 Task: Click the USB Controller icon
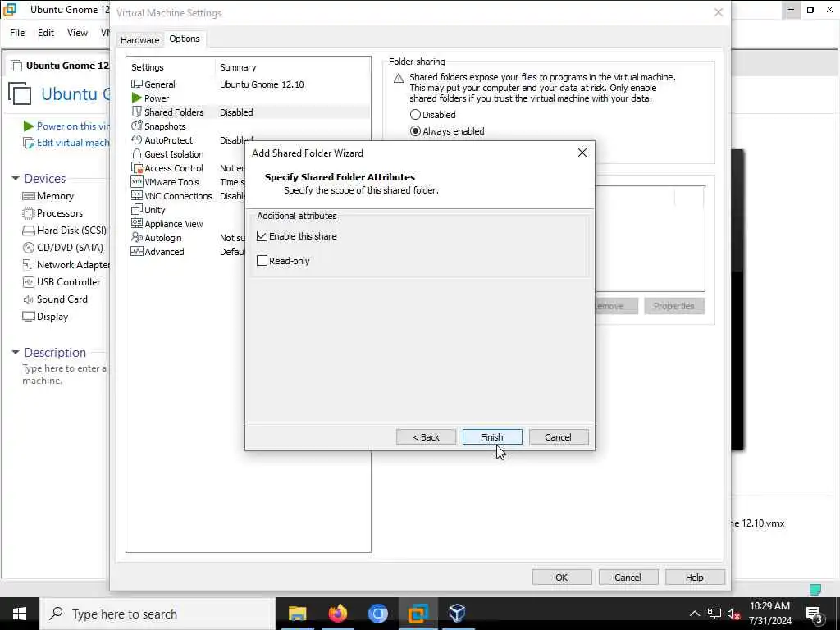point(29,282)
